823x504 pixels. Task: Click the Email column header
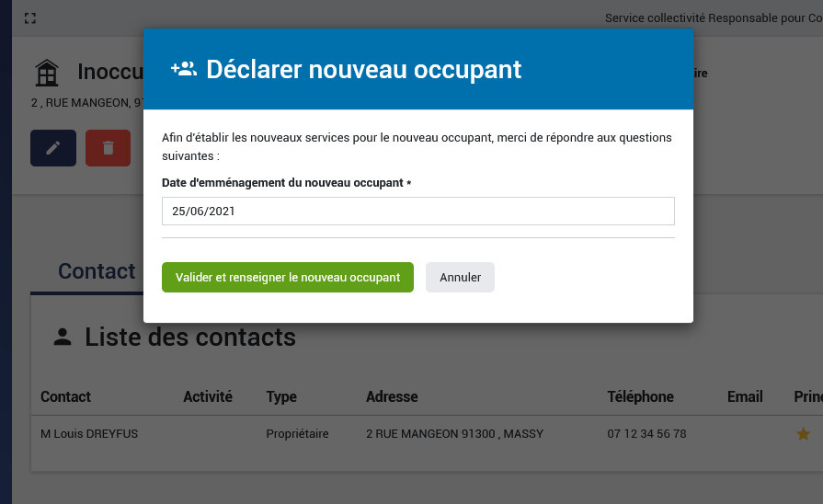click(745, 397)
